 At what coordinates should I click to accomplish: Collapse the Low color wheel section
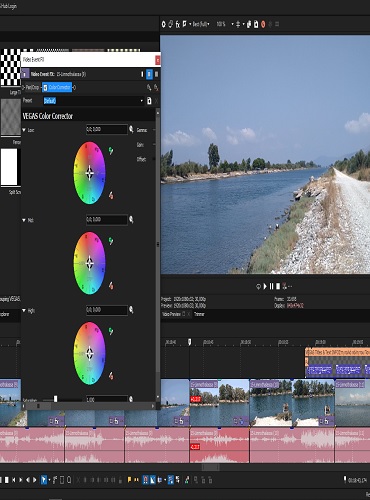click(x=24, y=130)
